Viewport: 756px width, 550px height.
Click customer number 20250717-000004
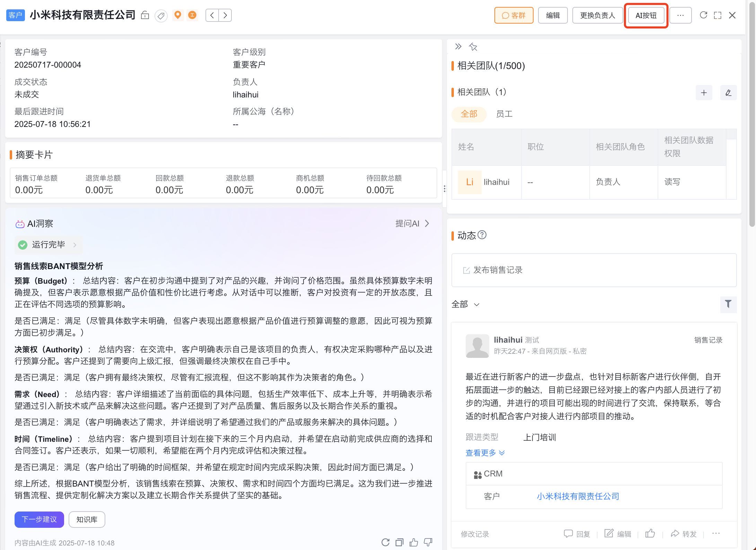click(48, 65)
